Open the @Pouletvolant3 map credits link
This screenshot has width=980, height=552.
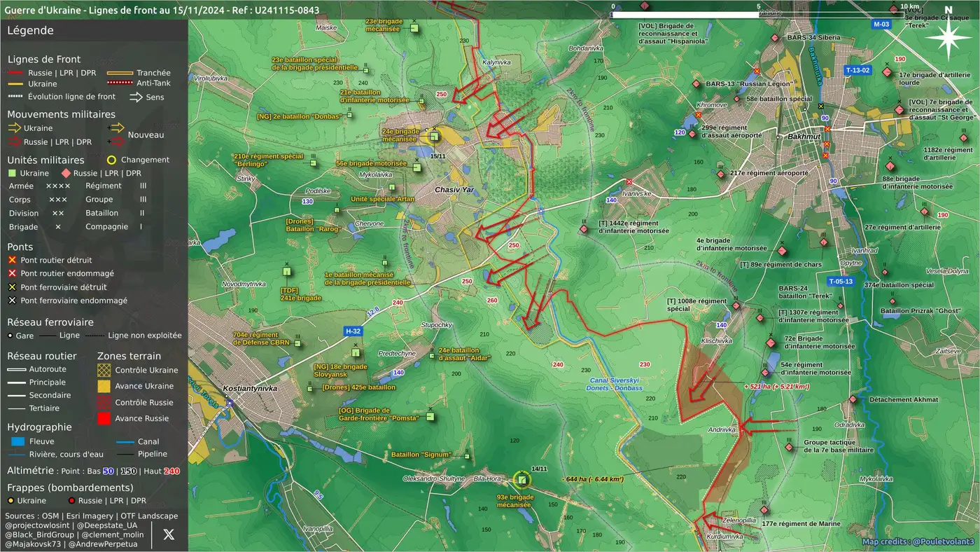[x=918, y=541]
